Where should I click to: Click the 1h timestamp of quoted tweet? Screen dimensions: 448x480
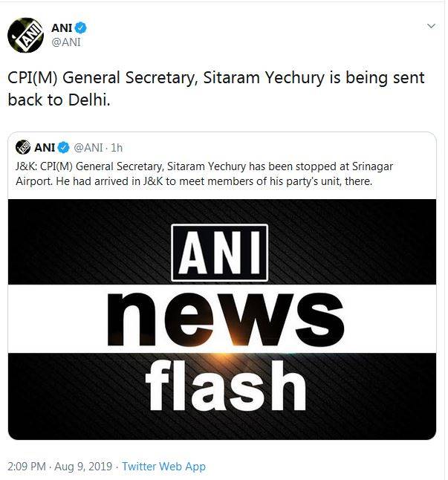coord(117,146)
